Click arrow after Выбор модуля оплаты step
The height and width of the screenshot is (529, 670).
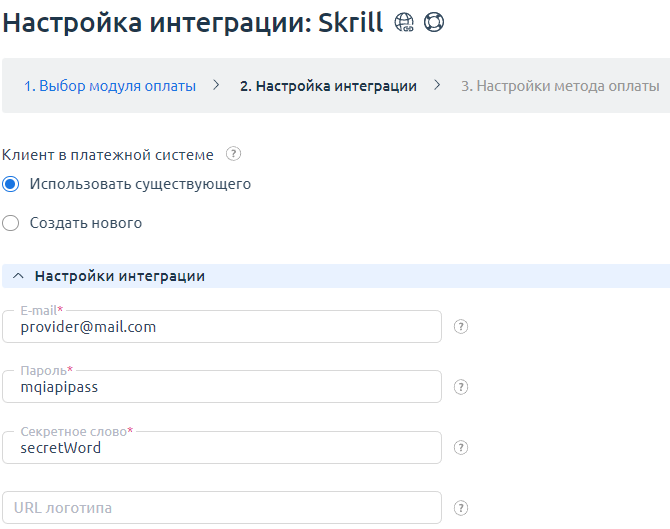coord(216,85)
